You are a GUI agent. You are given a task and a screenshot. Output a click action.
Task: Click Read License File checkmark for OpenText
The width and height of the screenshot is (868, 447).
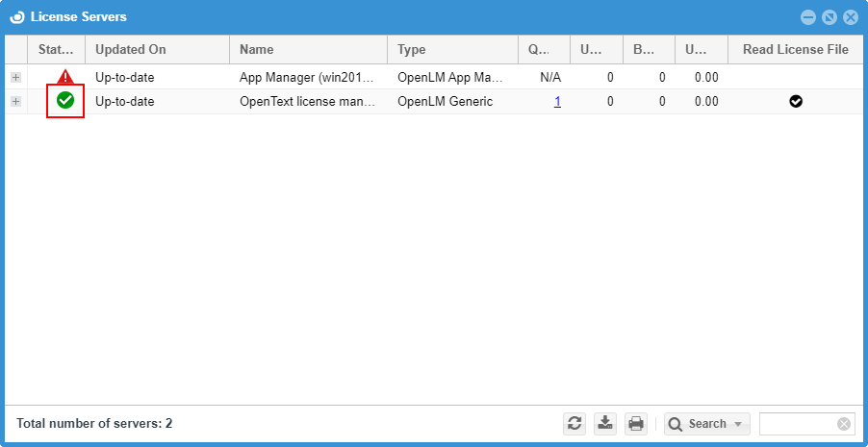tap(796, 101)
